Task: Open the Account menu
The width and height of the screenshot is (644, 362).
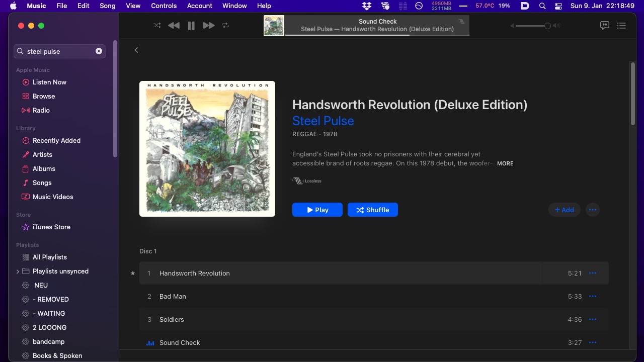Action: 200,6
